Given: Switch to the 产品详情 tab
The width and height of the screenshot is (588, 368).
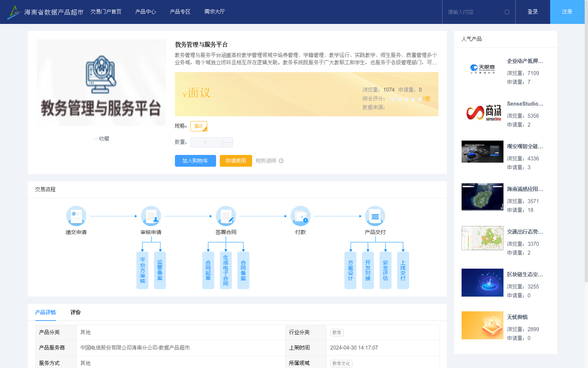Looking at the screenshot, I should click(46, 312).
